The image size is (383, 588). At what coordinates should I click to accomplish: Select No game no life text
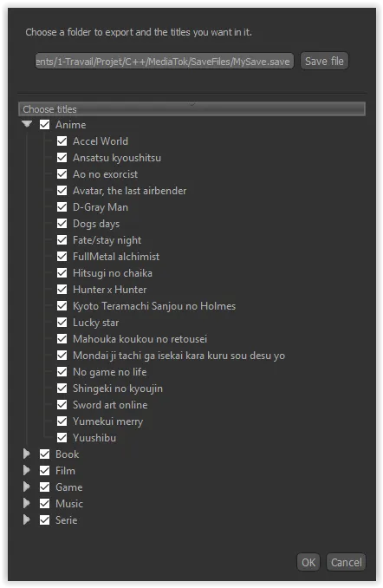click(110, 372)
